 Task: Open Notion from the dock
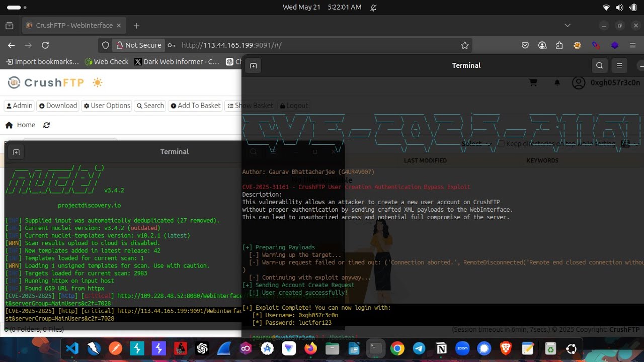point(441,348)
